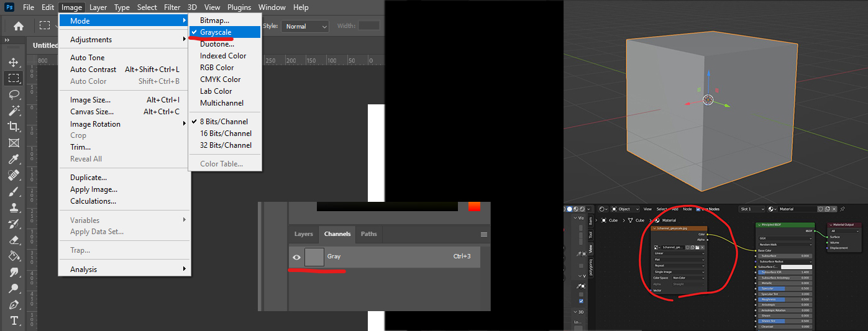
Task: Adjust the Roughness slider
Action: click(x=785, y=299)
